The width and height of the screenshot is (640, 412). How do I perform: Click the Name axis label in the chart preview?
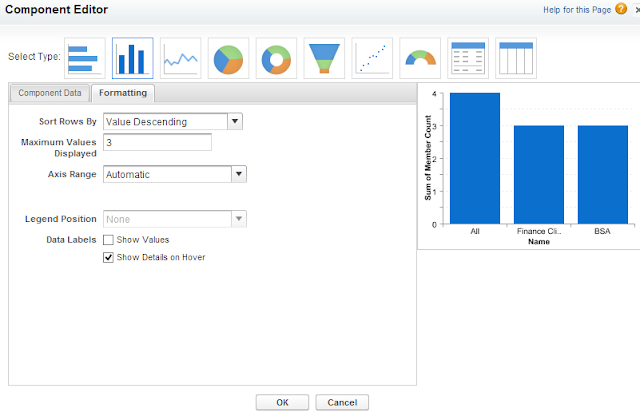click(539, 242)
